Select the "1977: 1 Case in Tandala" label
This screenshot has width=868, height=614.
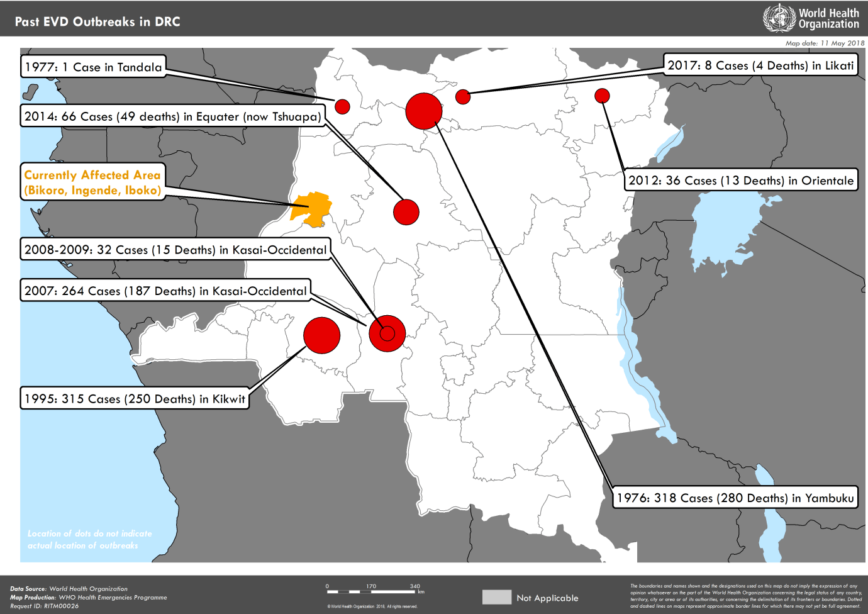click(x=93, y=67)
